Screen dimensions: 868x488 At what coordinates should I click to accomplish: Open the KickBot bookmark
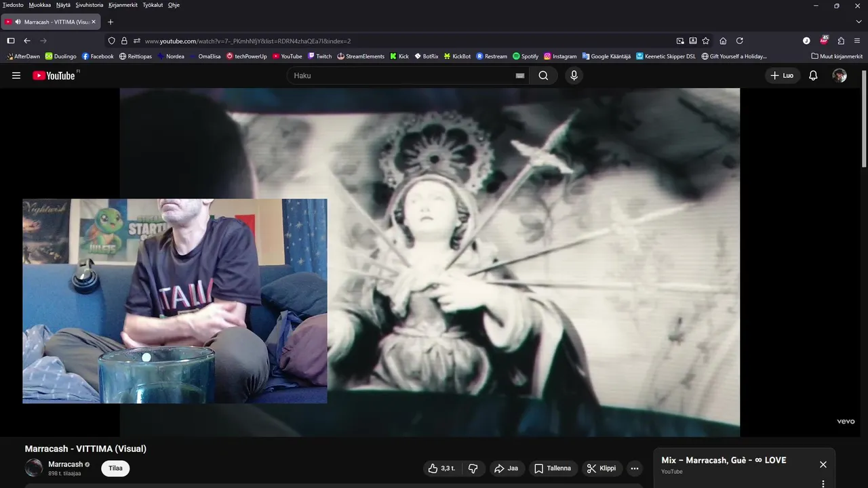(x=458, y=56)
